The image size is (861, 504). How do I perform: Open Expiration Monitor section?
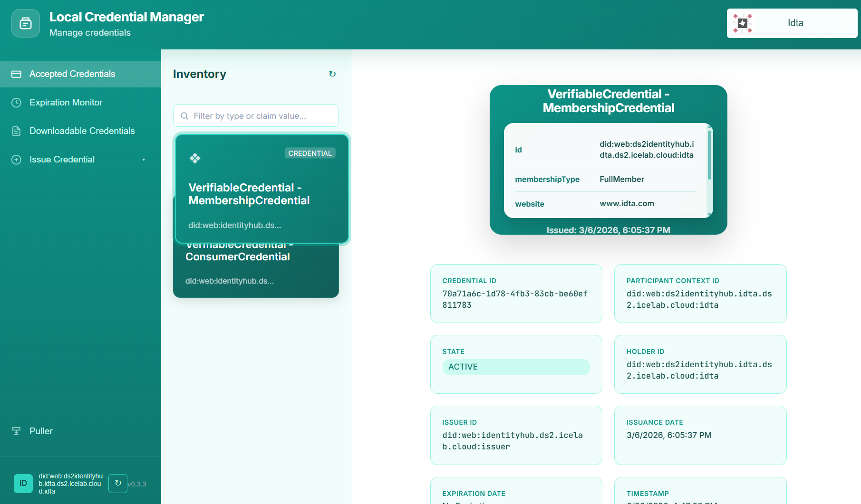80,103
